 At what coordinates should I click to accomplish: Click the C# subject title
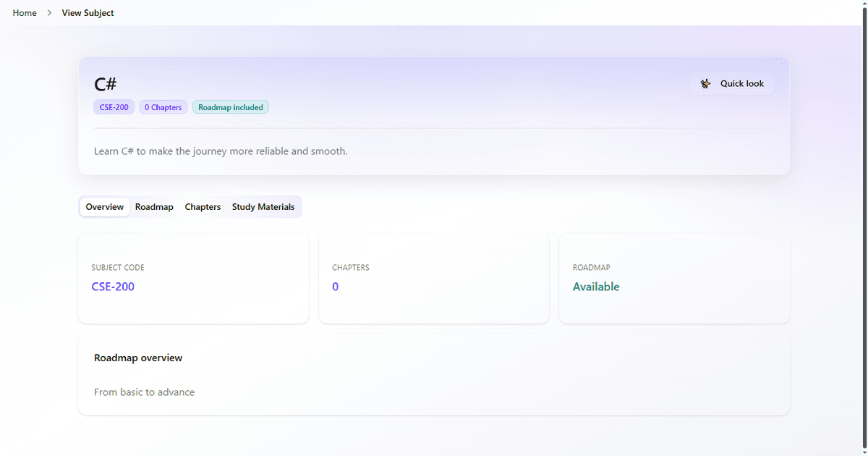tap(106, 83)
